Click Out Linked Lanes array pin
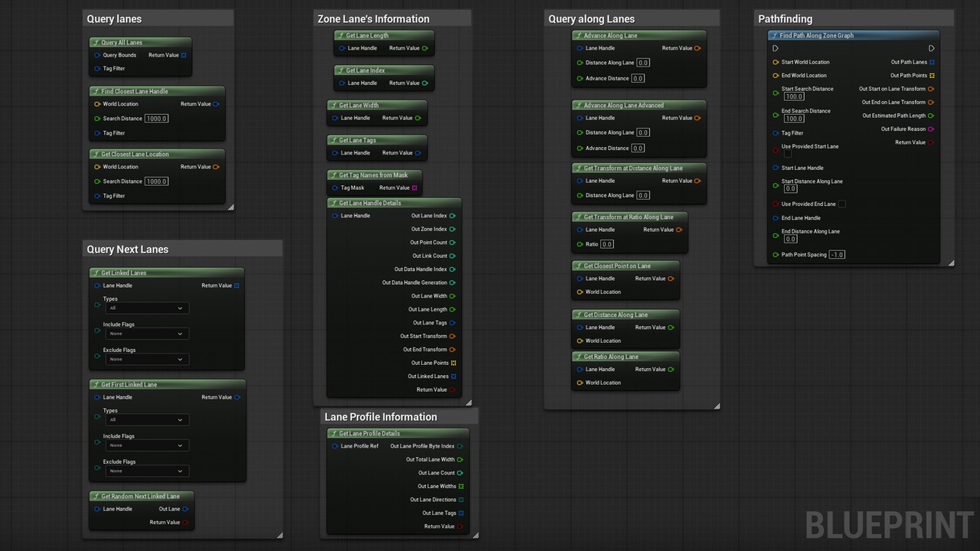 453,376
